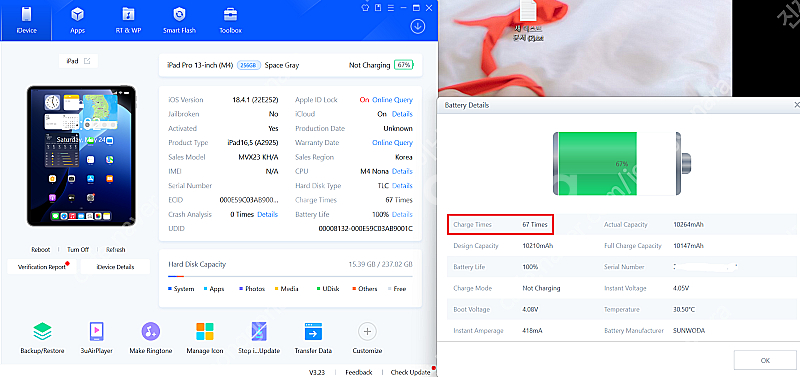800x377 pixels.
Task: Click the hard disk capacity usage bar
Action: pyautogui.click(x=290, y=276)
